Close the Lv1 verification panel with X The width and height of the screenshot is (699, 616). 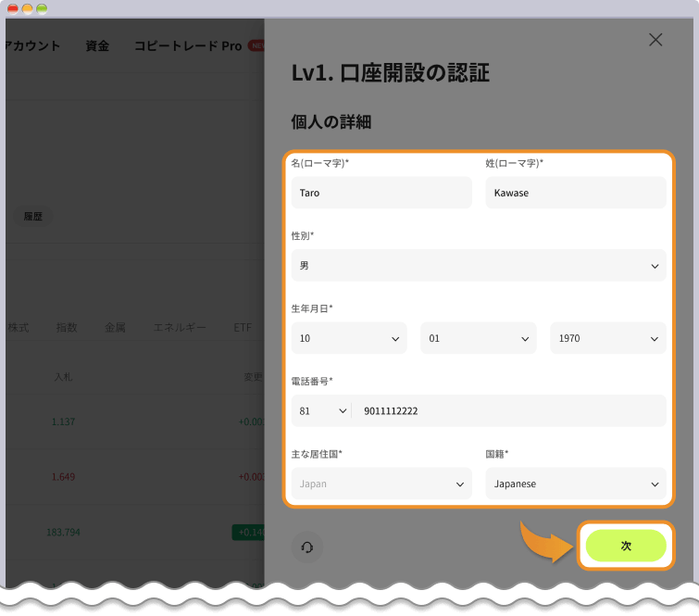tap(655, 40)
